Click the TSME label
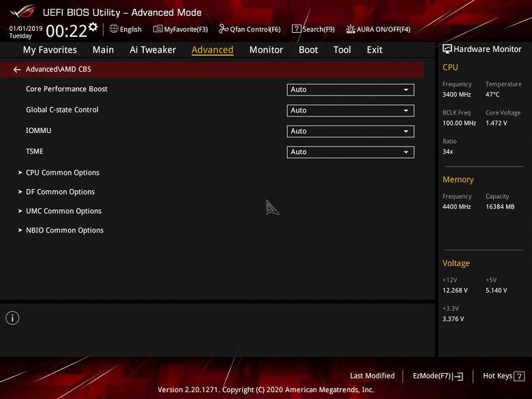Image resolution: width=532 pixels, height=399 pixels. (35, 151)
